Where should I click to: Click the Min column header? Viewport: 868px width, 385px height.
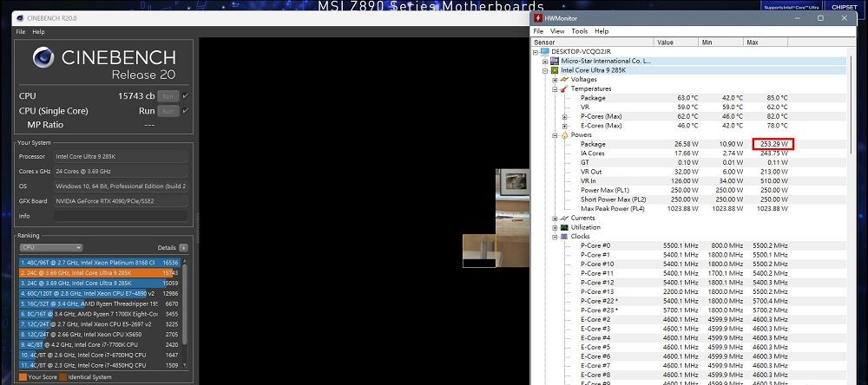[720, 42]
